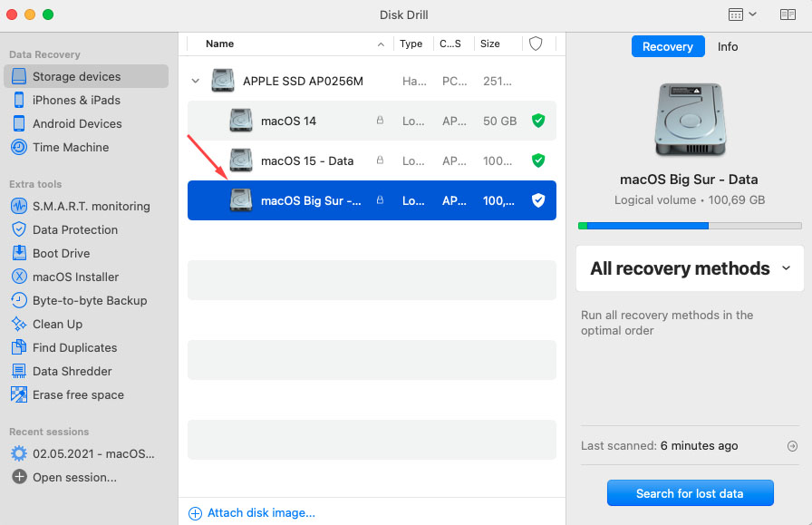Click lock icon on macOS 14 row
The height and width of the screenshot is (525, 812).
tap(380, 121)
